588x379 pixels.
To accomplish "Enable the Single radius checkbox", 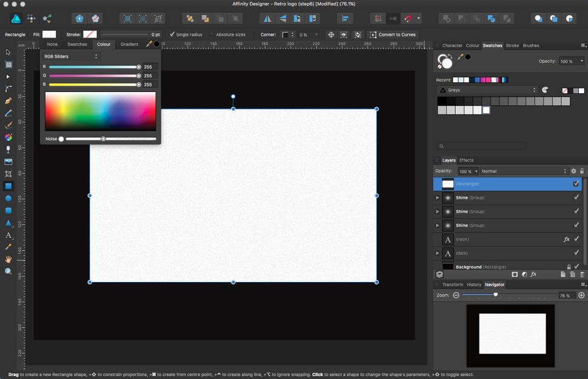I will [x=172, y=35].
